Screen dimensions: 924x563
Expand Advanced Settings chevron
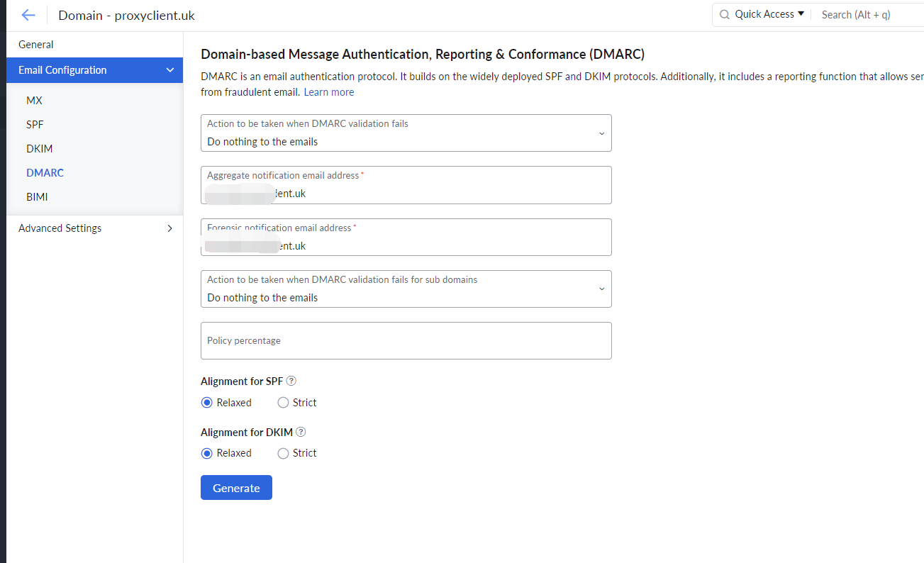169,228
